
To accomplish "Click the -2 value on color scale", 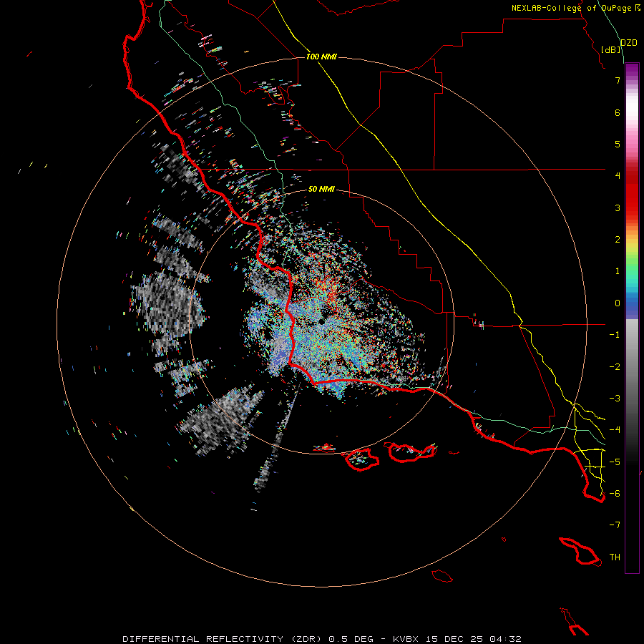I will pyautogui.click(x=615, y=367).
